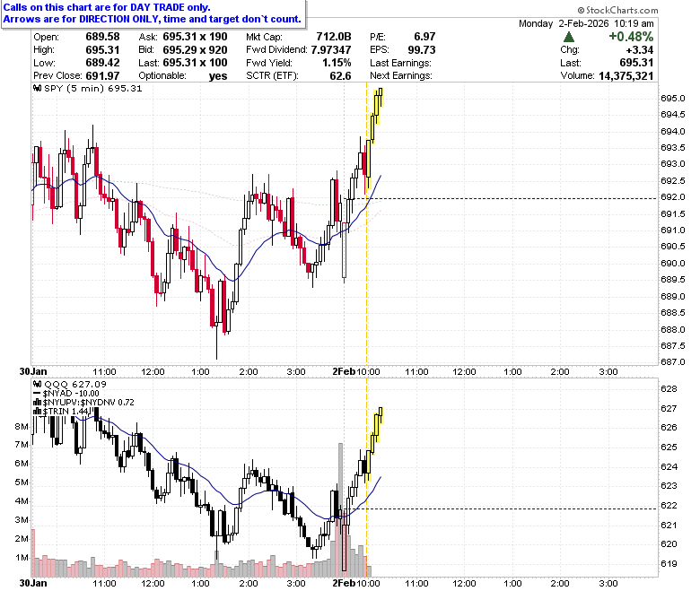This screenshot has height=591, width=700.
Task: Click the 1M volume axis label
Action: point(22,558)
